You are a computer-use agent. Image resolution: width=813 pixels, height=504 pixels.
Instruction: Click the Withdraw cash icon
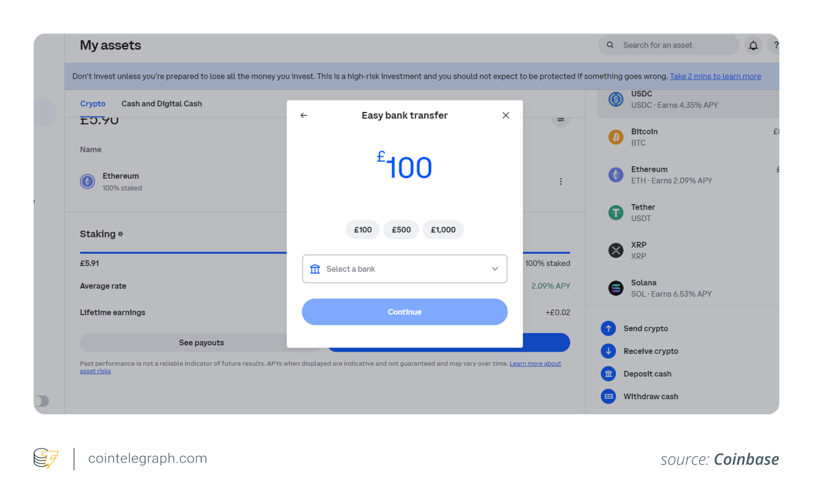(608, 396)
